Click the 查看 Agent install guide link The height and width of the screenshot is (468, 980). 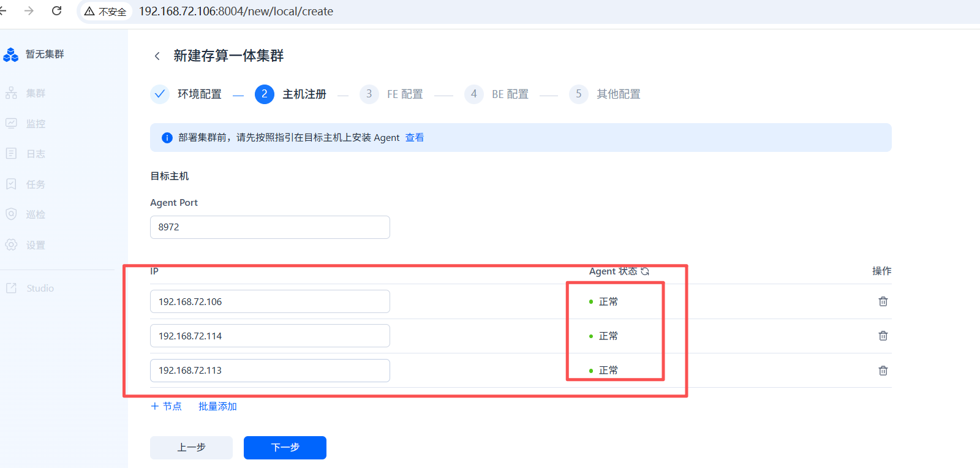coord(415,138)
